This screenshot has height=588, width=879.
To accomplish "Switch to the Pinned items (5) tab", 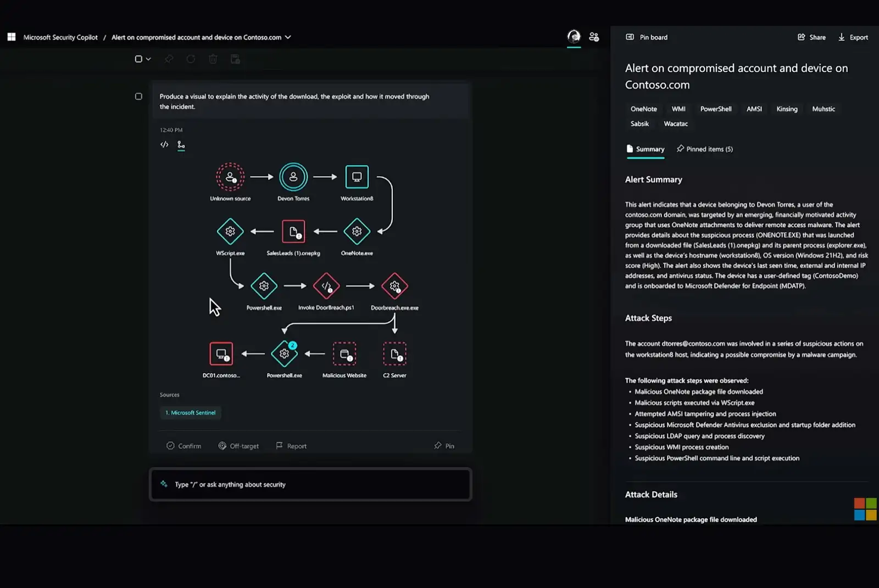I will point(705,149).
